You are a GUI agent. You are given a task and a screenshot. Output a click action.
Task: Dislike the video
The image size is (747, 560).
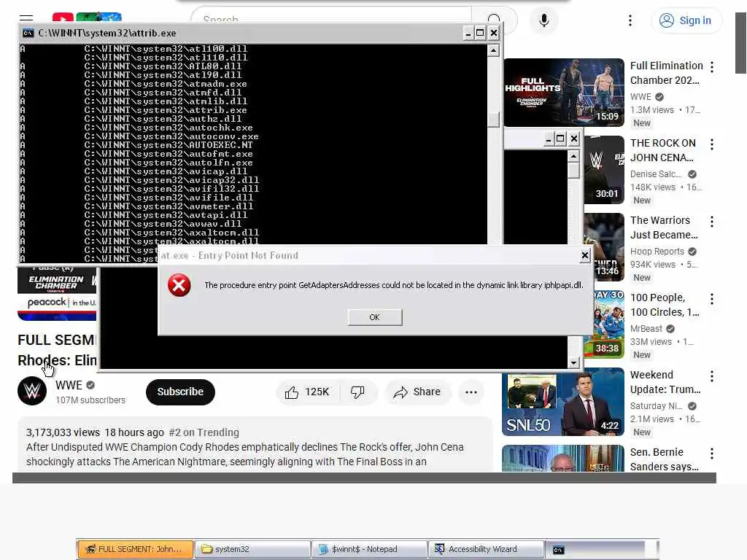[x=357, y=392]
